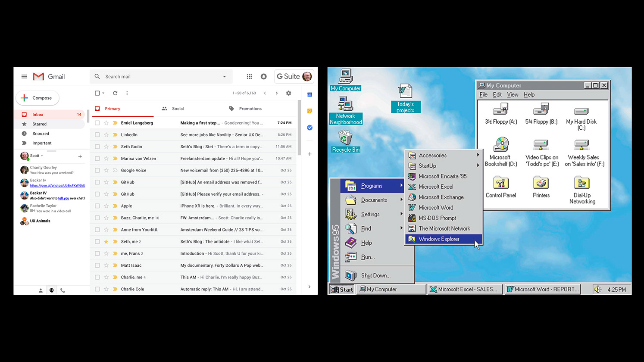This screenshot has width=644, height=362.
Task: Tick the checkbox for the LinkedIn email
Action: point(97,135)
